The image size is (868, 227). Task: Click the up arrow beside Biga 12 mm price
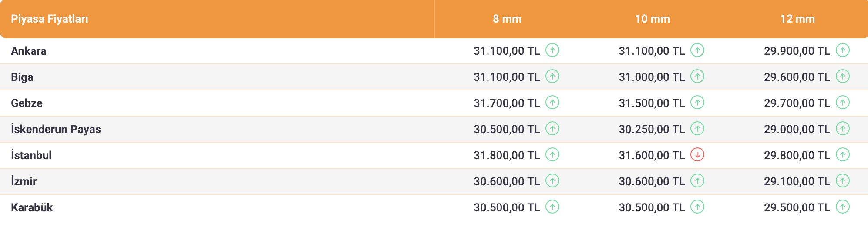point(843,77)
